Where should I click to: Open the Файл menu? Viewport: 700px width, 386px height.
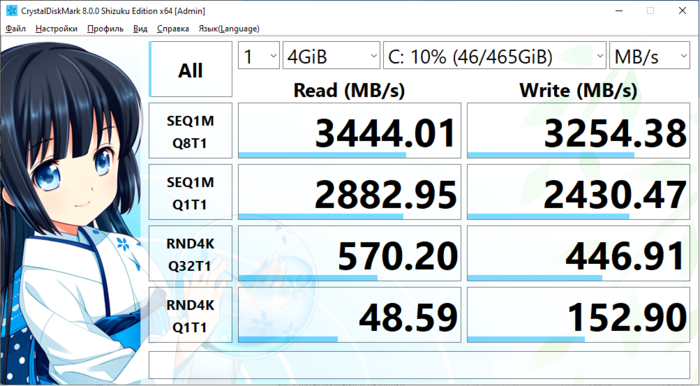(16, 29)
